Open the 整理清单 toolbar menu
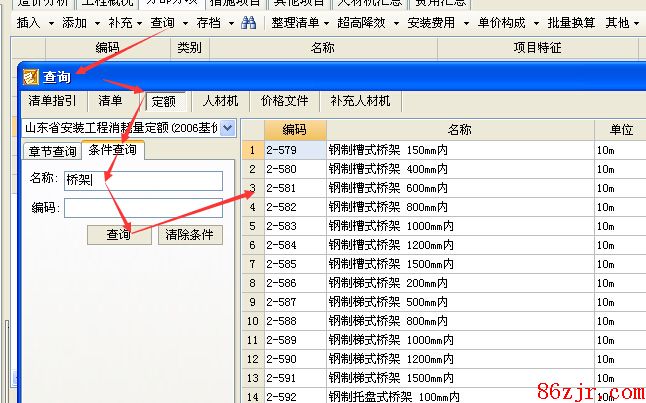Viewport: 646px width, 403px height. coord(300,23)
